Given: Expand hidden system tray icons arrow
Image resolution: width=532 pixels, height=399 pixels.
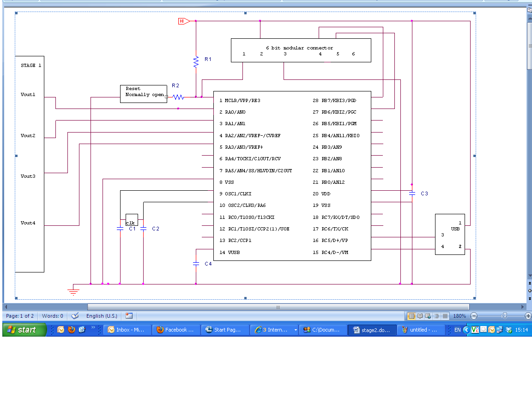Looking at the screenshot, I should [x=466, y=330].
